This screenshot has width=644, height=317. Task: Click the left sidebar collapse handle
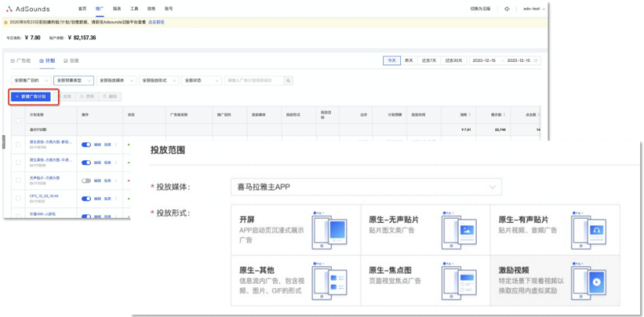pyautogui.click(x=4, y=142)
